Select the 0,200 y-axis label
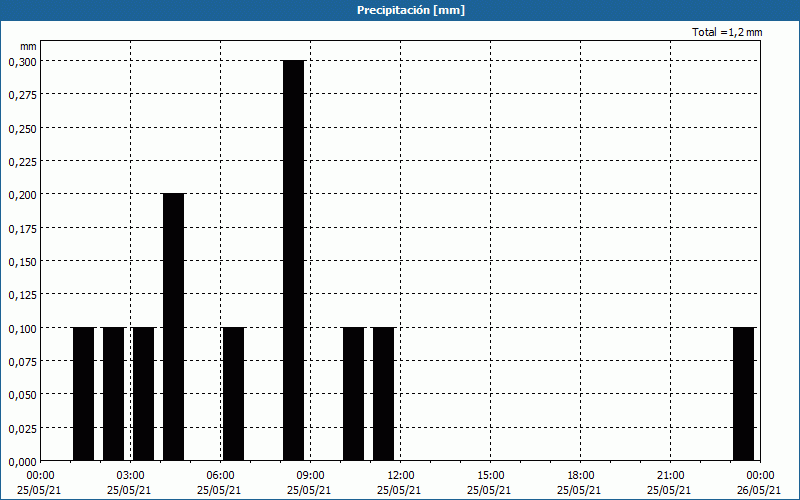800x500 pixels. 22,194
